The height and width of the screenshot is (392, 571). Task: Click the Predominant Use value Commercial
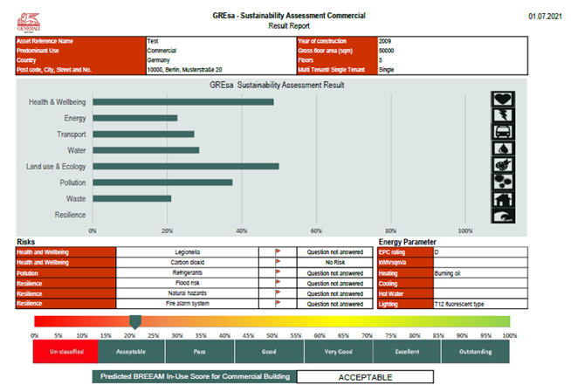pyautogui.click(x=162, y=51)
